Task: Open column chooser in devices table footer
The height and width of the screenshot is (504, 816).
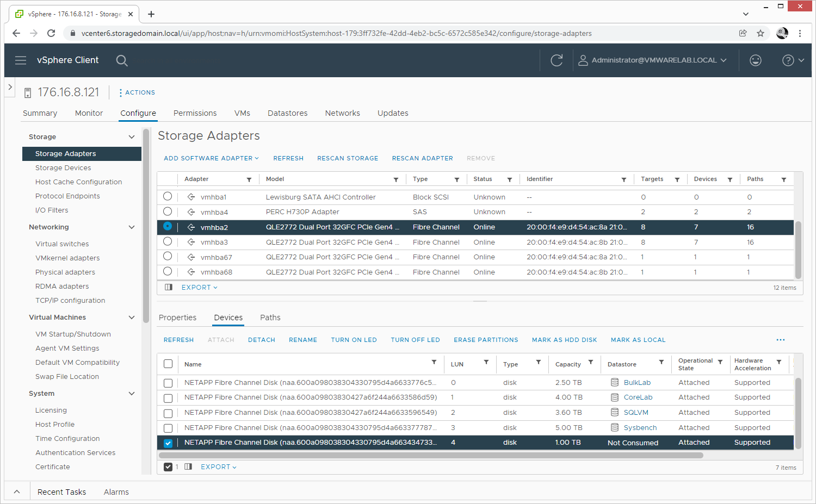Action: [x=188, y=466]
